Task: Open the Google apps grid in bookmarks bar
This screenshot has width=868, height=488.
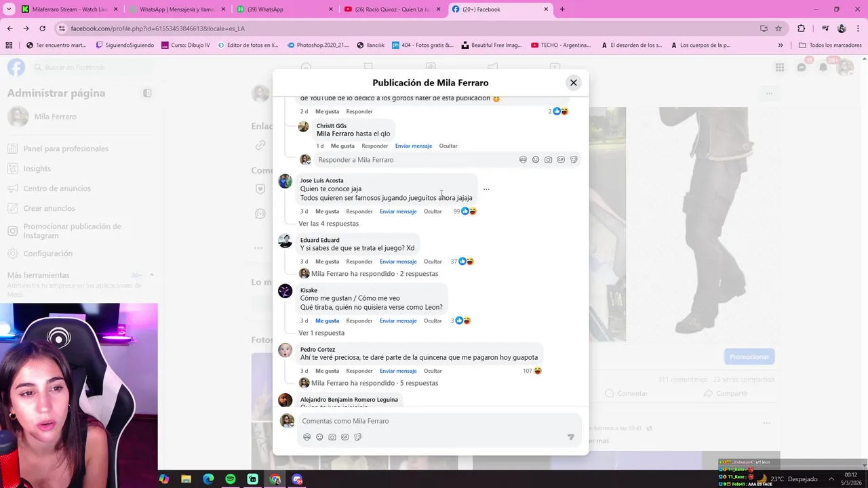Action: 9,45
